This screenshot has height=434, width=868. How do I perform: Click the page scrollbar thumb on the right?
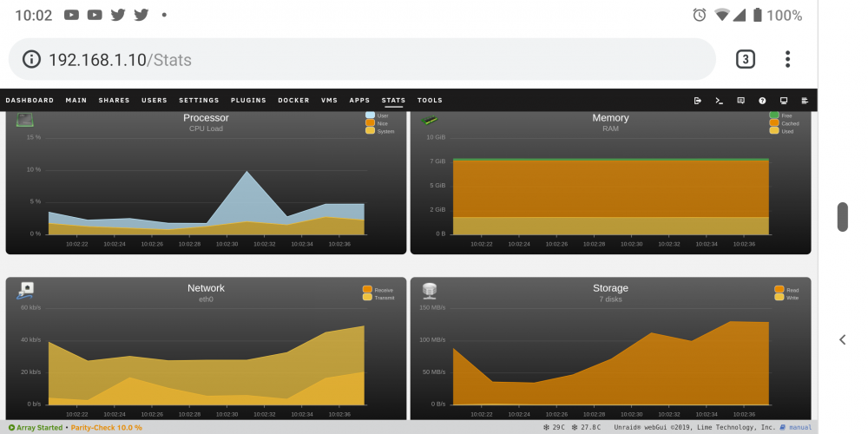[x=842, y=217]
